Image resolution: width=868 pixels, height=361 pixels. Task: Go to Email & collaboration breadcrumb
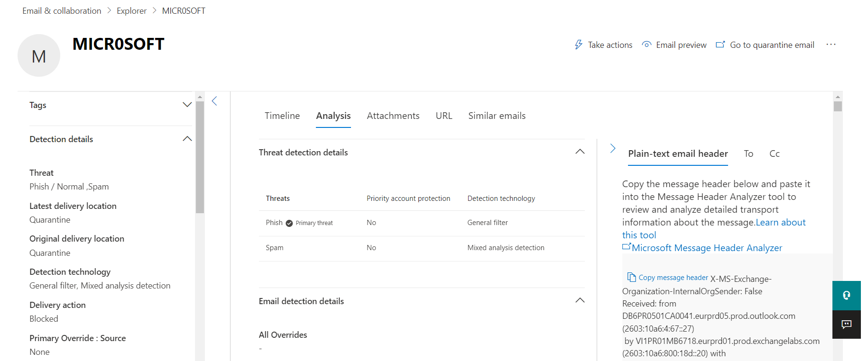62,10
